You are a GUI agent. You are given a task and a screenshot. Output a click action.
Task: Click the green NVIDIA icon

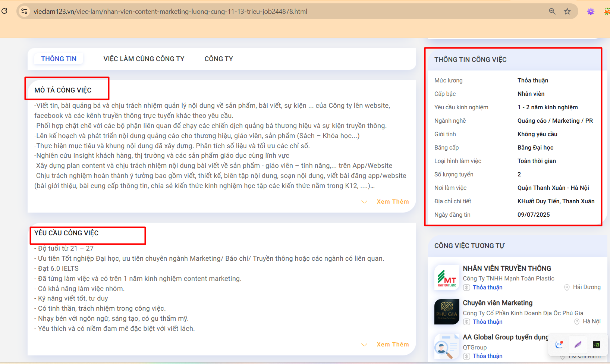[x=597, y=344]
